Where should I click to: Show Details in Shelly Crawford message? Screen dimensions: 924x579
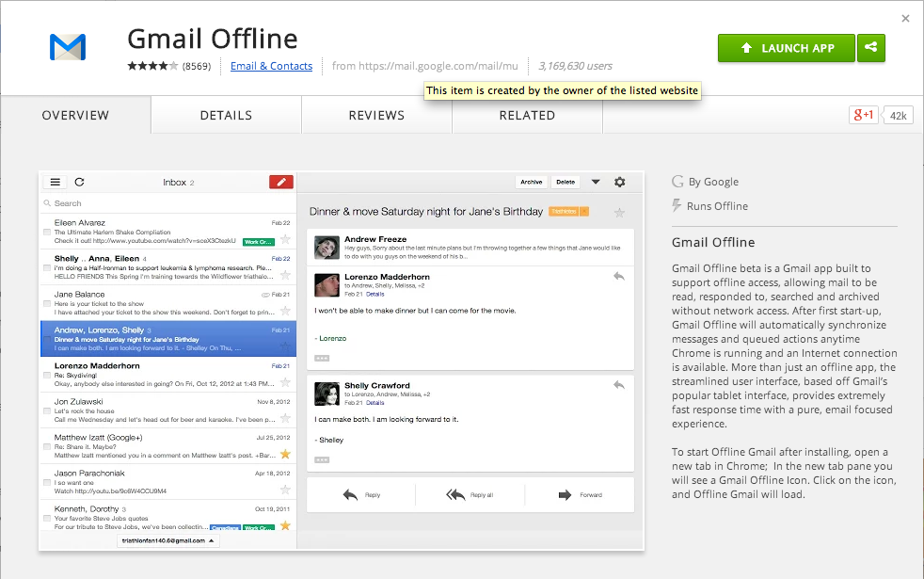[x=374, y=403]
